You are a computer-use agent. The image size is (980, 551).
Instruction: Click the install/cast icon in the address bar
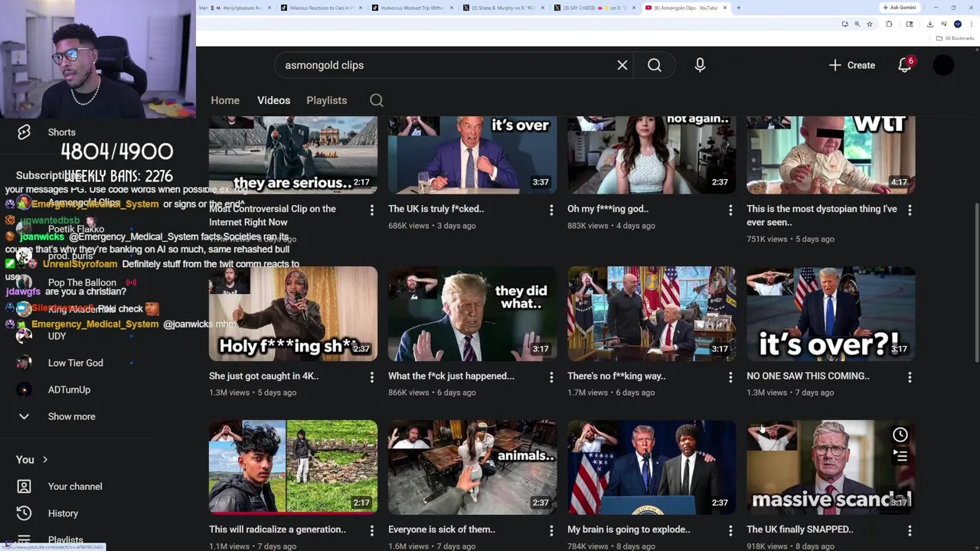844,24
